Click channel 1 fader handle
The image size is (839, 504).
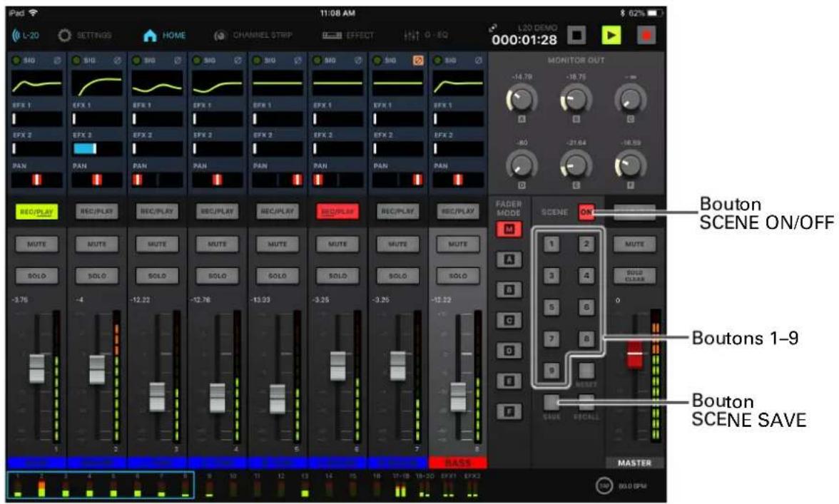point(37,369)
